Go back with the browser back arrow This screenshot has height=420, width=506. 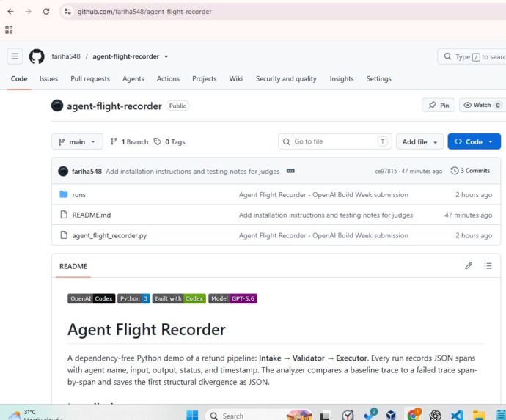pyautogui.click(x=10, y=12)
